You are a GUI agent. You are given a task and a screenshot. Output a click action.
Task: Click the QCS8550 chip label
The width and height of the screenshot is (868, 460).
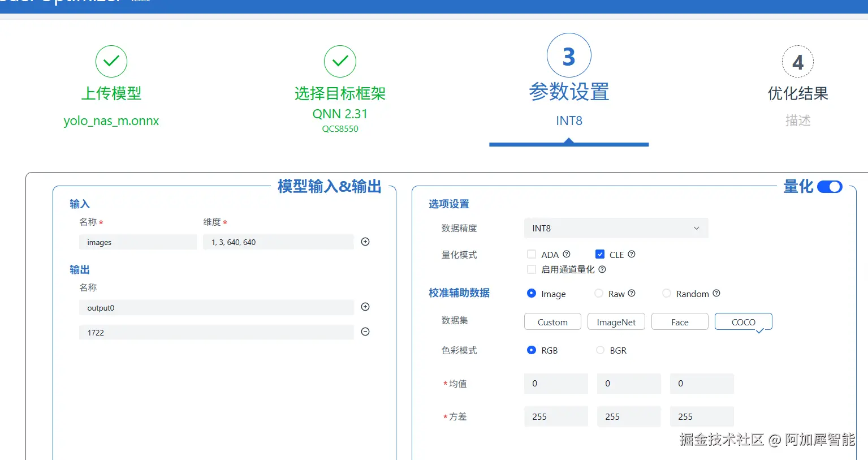pos(340,129)
